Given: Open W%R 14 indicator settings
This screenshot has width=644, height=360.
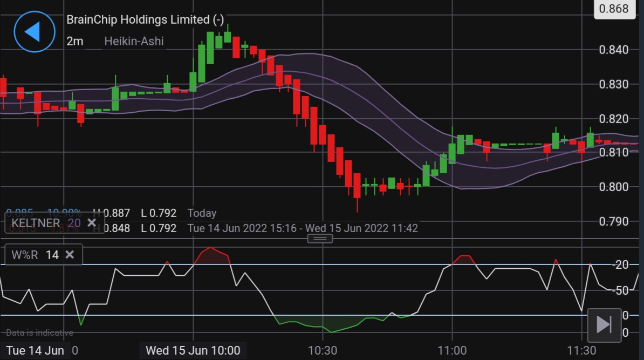Looking at the screenshot, I should (x=35, y=255).
